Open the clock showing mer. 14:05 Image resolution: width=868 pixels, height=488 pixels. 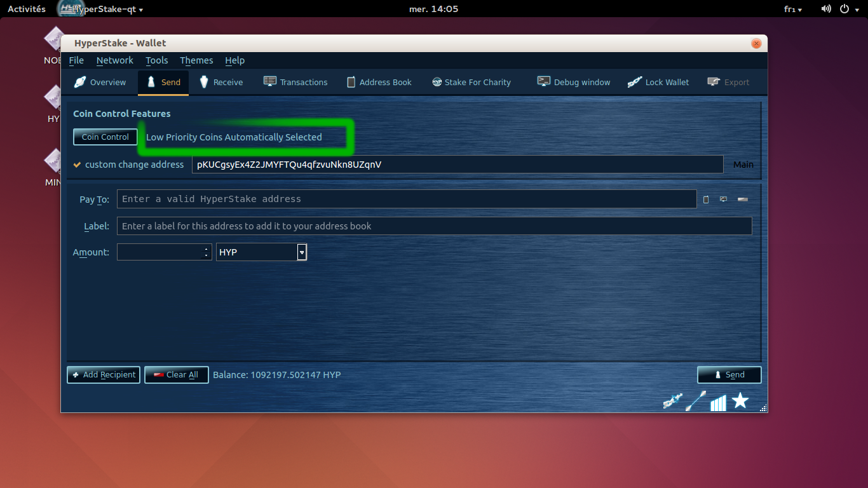point(433,9)
